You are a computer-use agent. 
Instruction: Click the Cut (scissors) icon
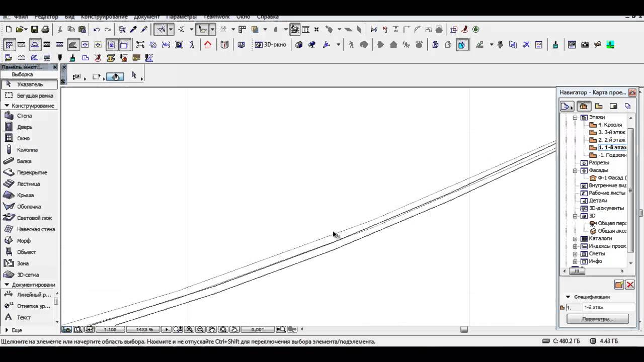[x=60, y=30]
